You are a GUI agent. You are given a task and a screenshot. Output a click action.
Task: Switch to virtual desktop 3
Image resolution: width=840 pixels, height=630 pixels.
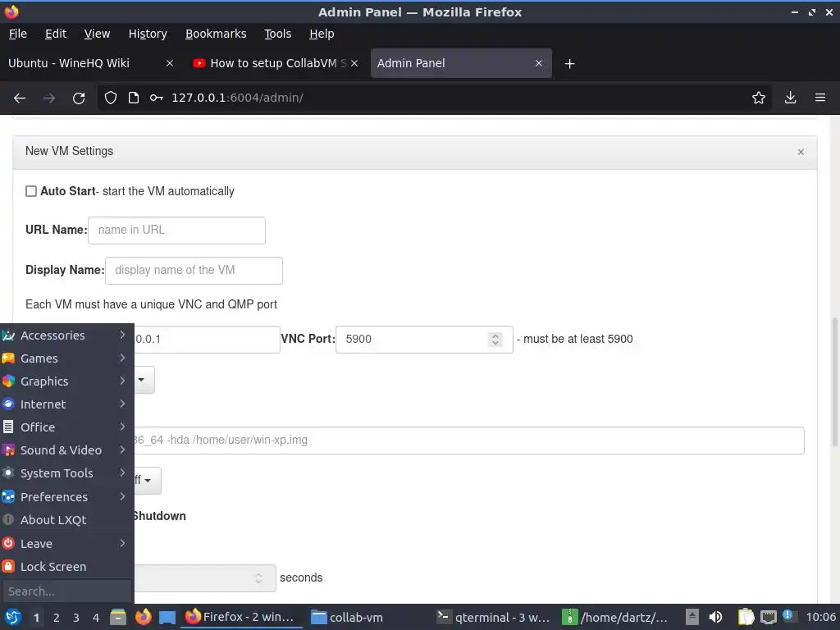(75, 618)
